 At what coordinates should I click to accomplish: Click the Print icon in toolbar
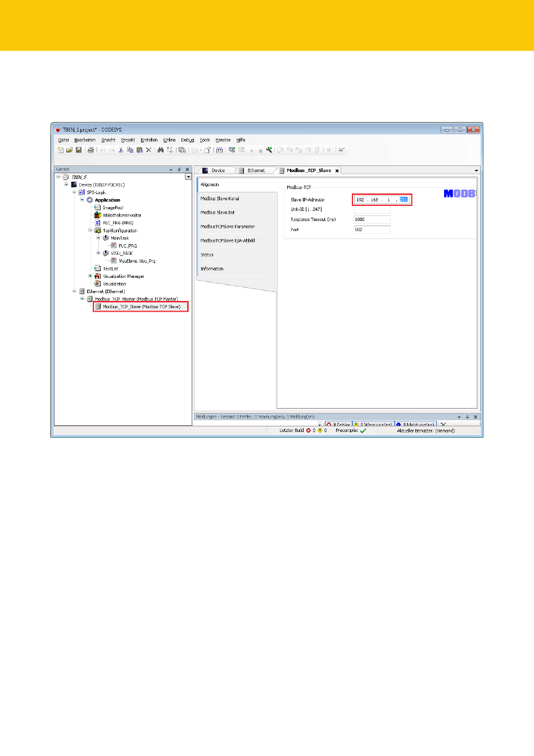[x=90, y=150]
